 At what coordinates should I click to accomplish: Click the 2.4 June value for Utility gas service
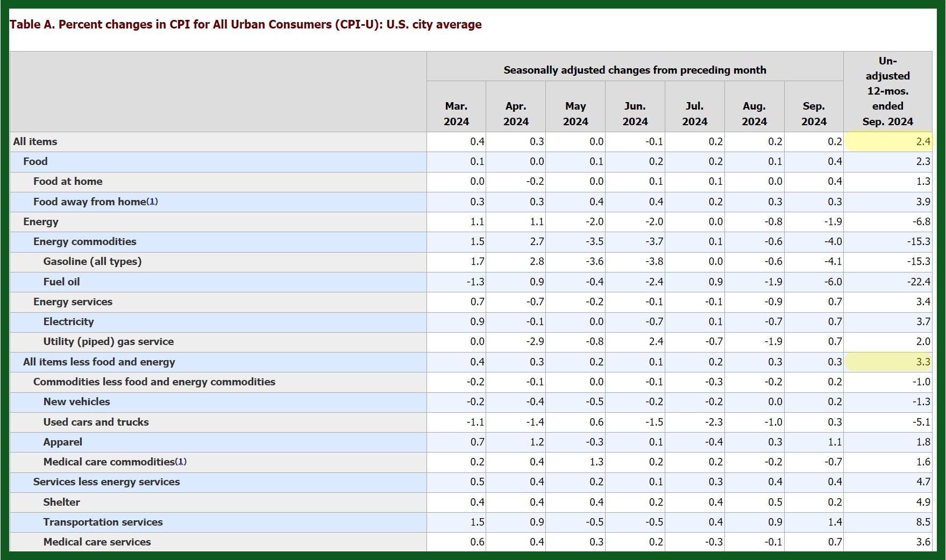656,341
